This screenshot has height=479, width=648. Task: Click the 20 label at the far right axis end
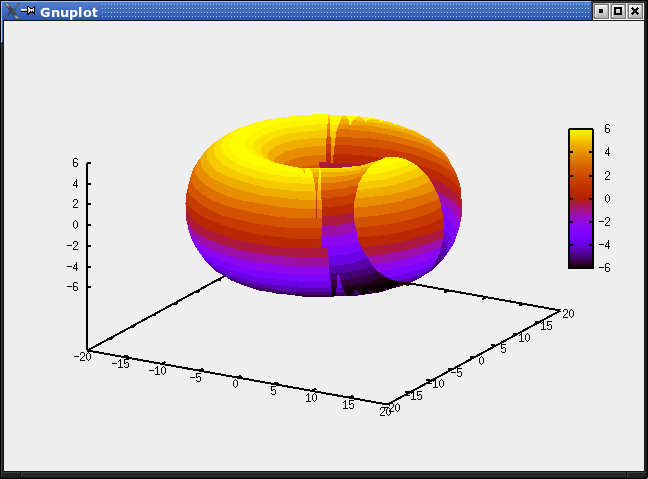tap(568, 314)
